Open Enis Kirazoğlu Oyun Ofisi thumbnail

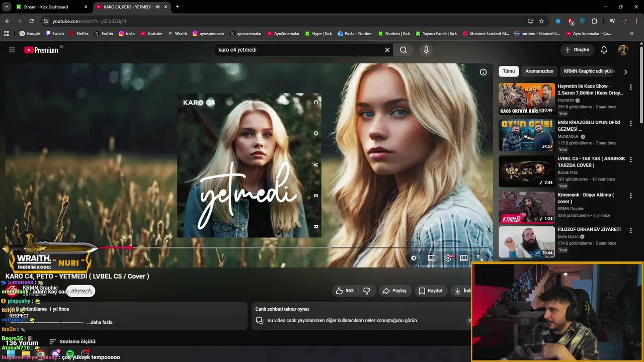pos(527,135)
